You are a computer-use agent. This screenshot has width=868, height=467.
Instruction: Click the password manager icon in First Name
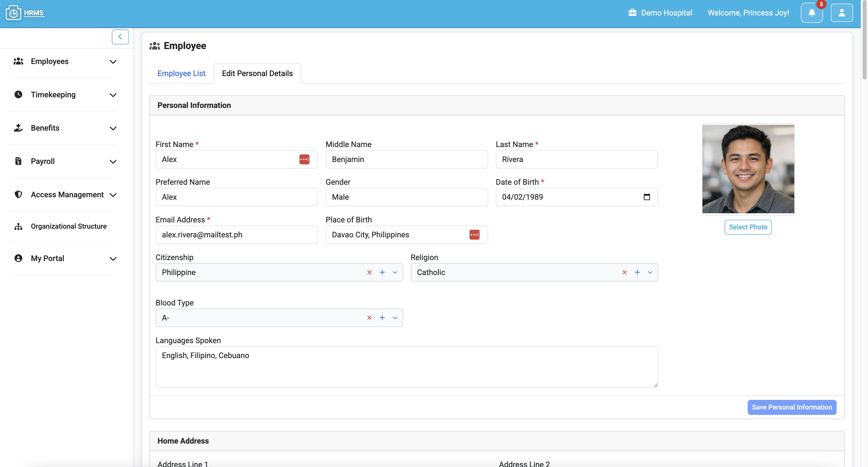point(304,159)
